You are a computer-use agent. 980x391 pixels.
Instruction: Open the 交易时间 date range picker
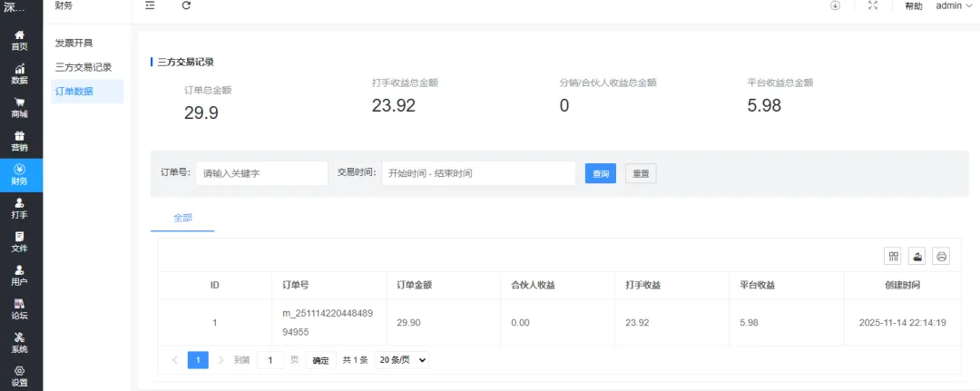click(478, 173)
